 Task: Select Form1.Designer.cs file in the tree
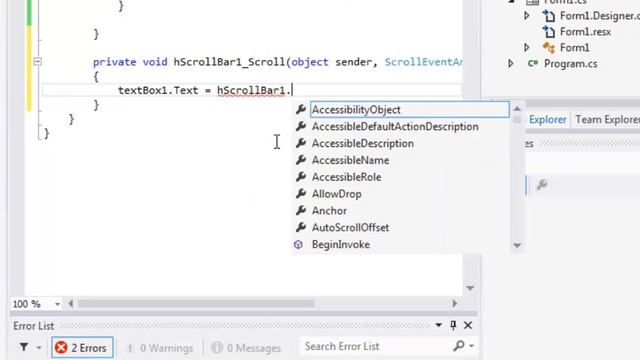point(600,16)
